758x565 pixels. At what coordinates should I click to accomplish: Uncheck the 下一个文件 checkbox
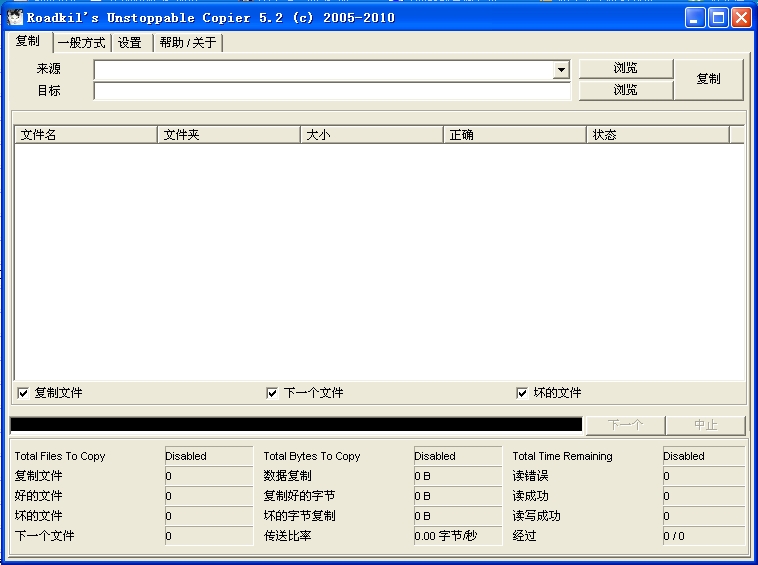click(272, 393)
